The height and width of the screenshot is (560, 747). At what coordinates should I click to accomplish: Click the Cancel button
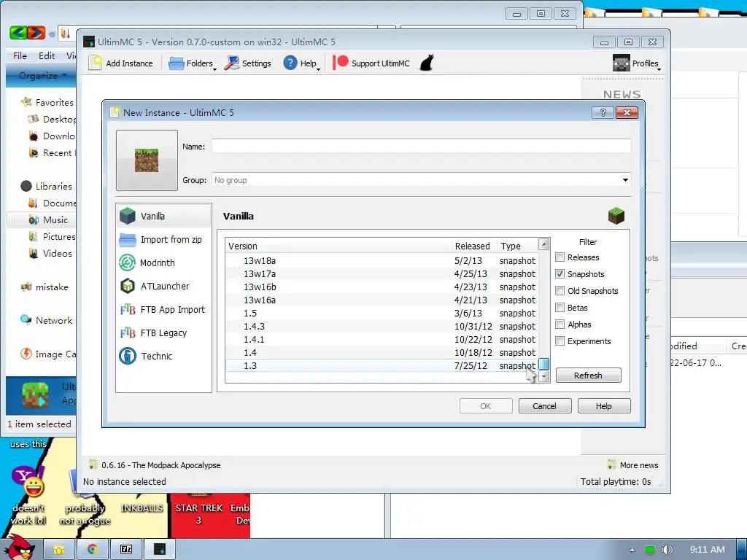(x=544, y=406)
